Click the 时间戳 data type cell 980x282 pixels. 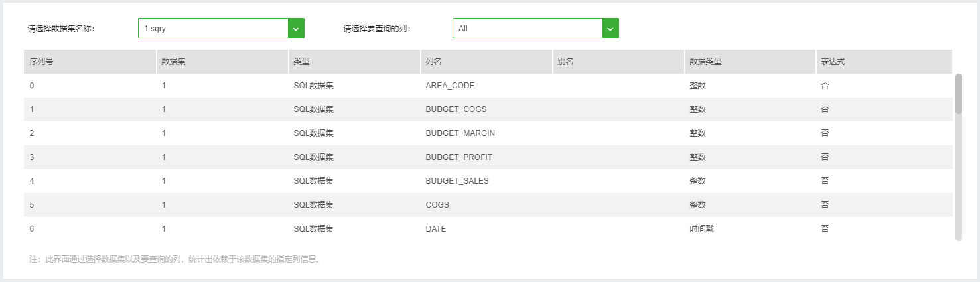[702, 229]
